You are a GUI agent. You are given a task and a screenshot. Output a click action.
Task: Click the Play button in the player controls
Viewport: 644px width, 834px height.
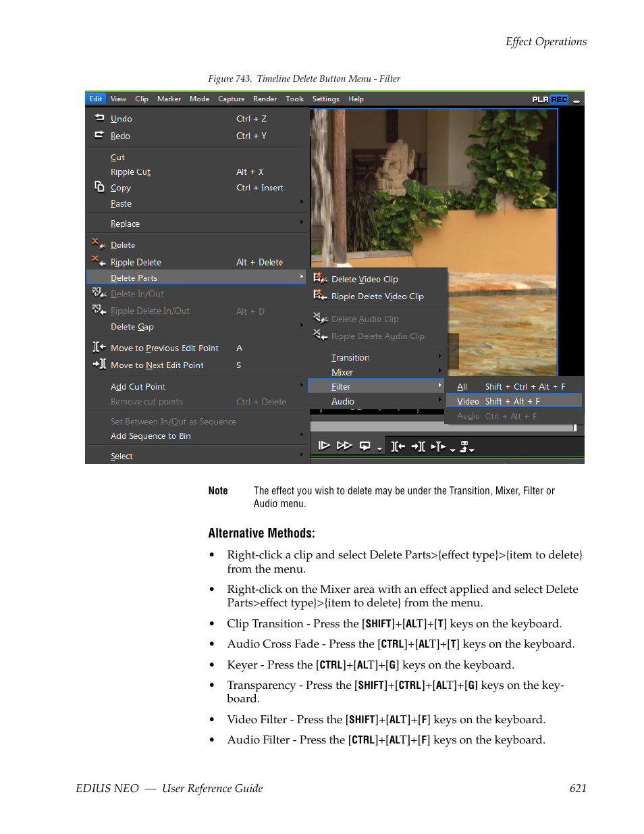(x=324, y=446)
